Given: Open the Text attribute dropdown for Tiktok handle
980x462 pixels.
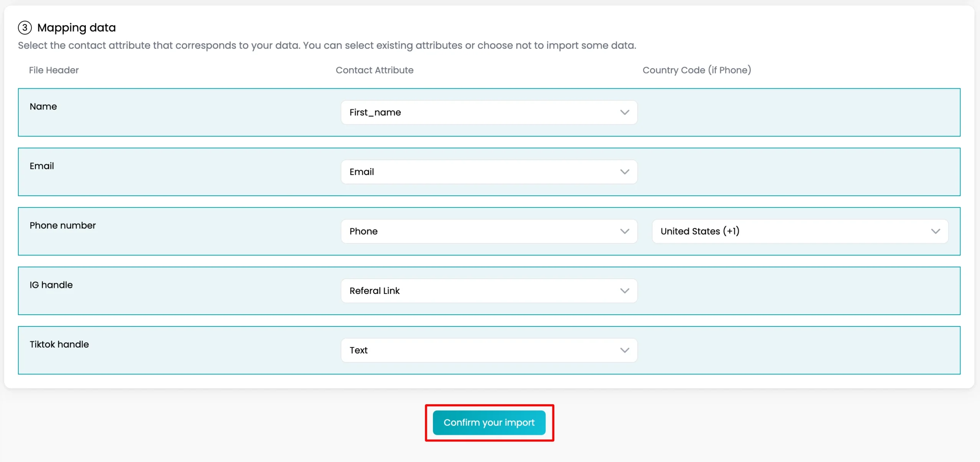Looking at the screenshot, I should point(489,350).
